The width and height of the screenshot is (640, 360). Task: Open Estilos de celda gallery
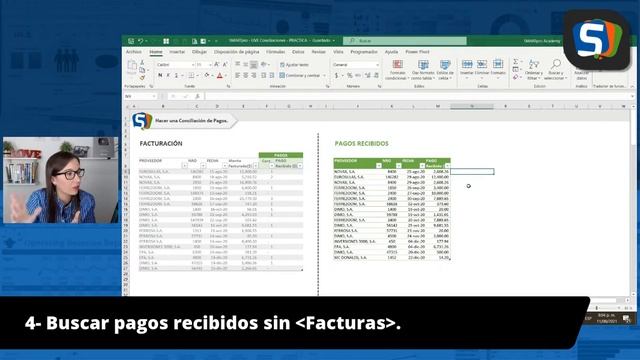tap(445, 70)
